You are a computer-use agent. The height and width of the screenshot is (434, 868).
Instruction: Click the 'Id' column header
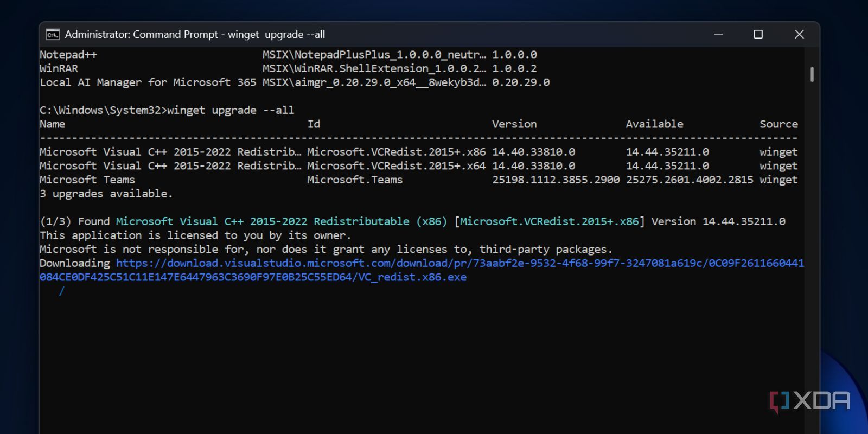pyautogui.click(x=314, y=124)
